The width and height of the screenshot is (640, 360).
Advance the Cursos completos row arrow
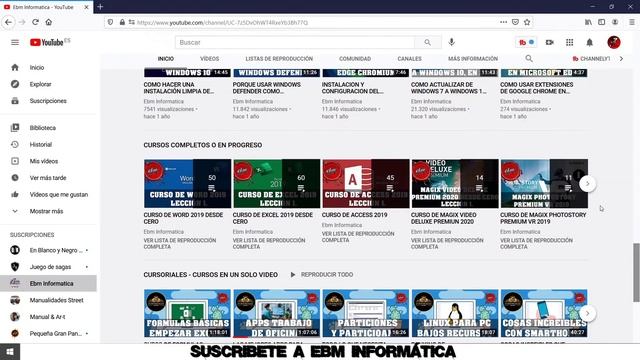tap(587, 184)
